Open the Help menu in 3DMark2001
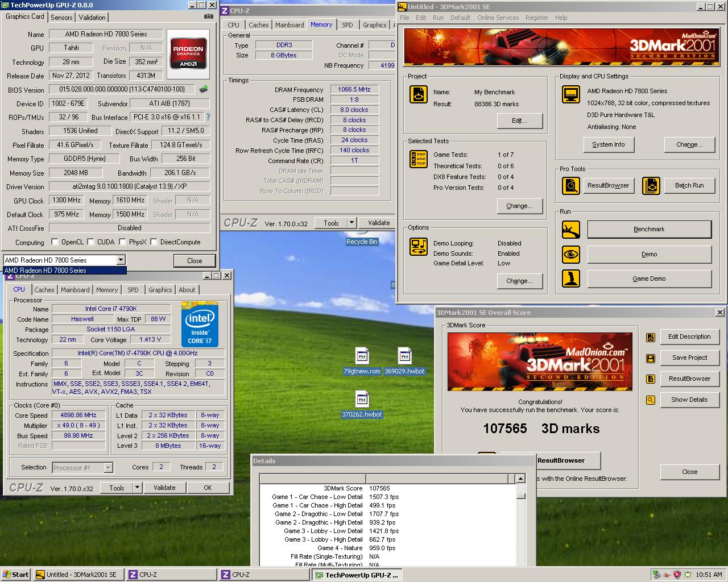The width and height of the screenshot is (728, 582). pyautogui.click(x=561, y=18)
